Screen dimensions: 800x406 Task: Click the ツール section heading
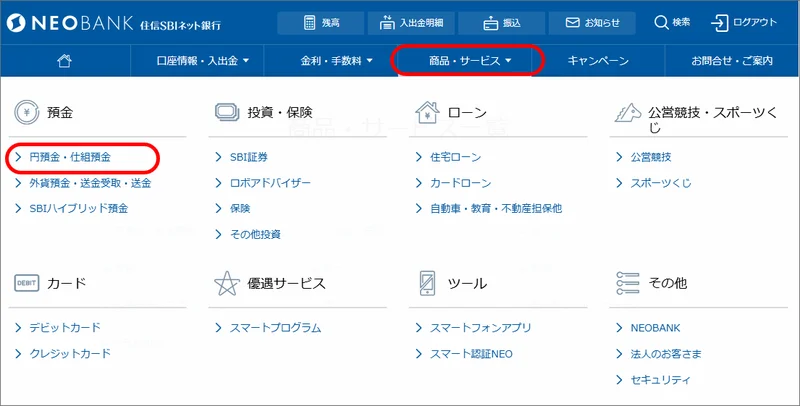[x=467, y=283]
